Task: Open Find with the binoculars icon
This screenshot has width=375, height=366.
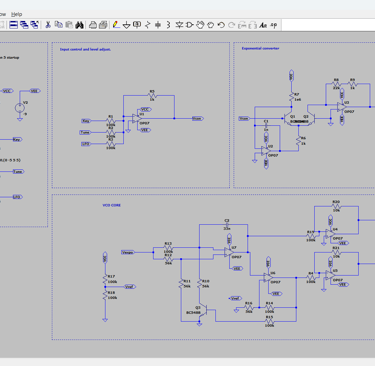Action: click(x=79, y=25)
